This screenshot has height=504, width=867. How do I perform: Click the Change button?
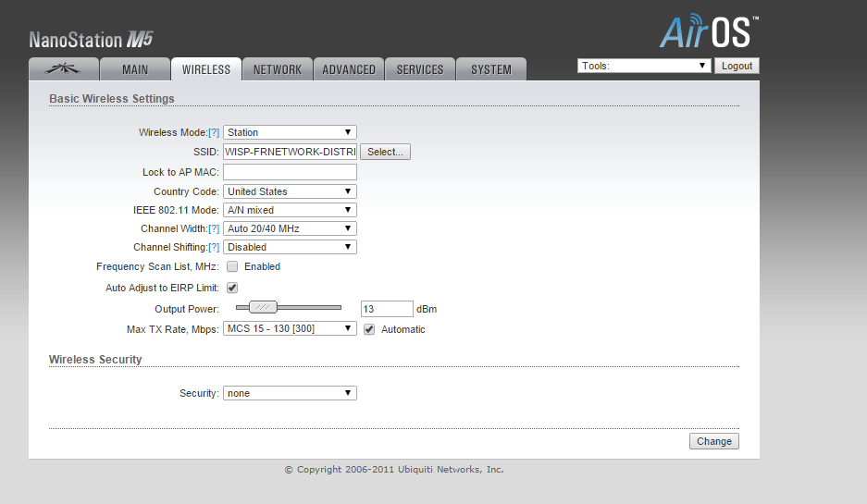[713, 441]
